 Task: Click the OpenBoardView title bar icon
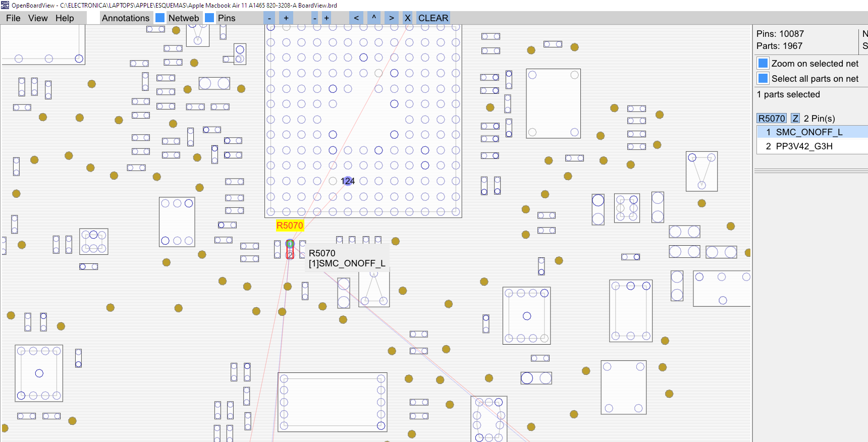(x=5, y=5)
